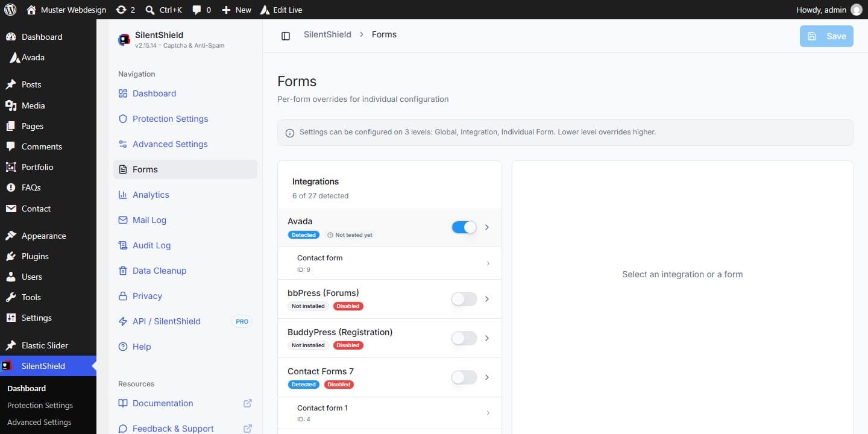The width and height of the screenshot is (868, 434).
Task: Open Ctrl+K search in admin bar
Action: point(164,10)
